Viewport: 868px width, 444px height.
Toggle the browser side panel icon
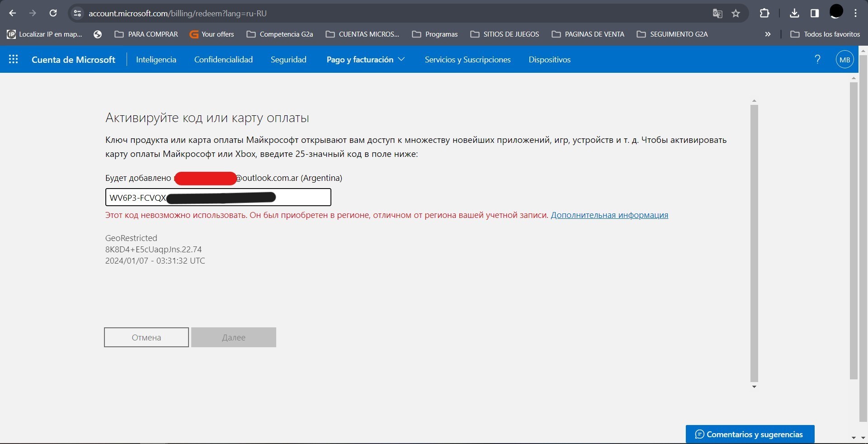(x=815, y=13)
